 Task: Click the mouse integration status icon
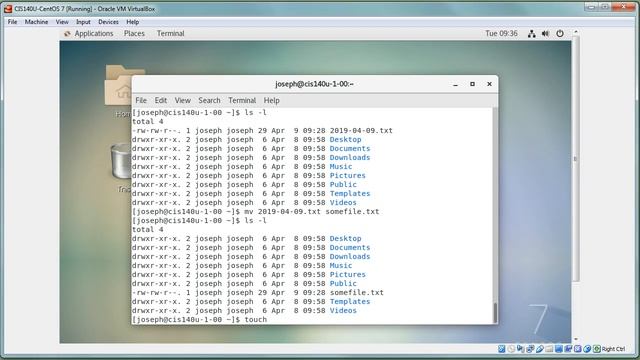point(587,349)
